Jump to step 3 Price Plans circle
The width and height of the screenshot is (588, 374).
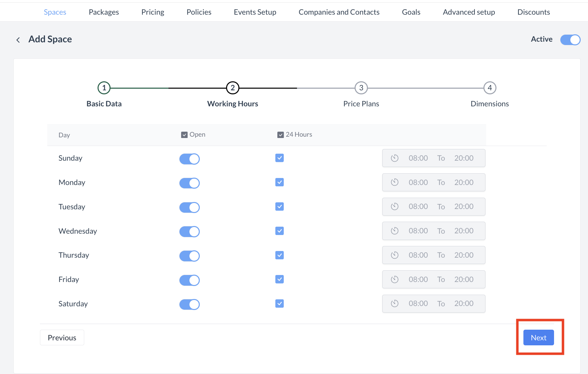coord(361,88)
